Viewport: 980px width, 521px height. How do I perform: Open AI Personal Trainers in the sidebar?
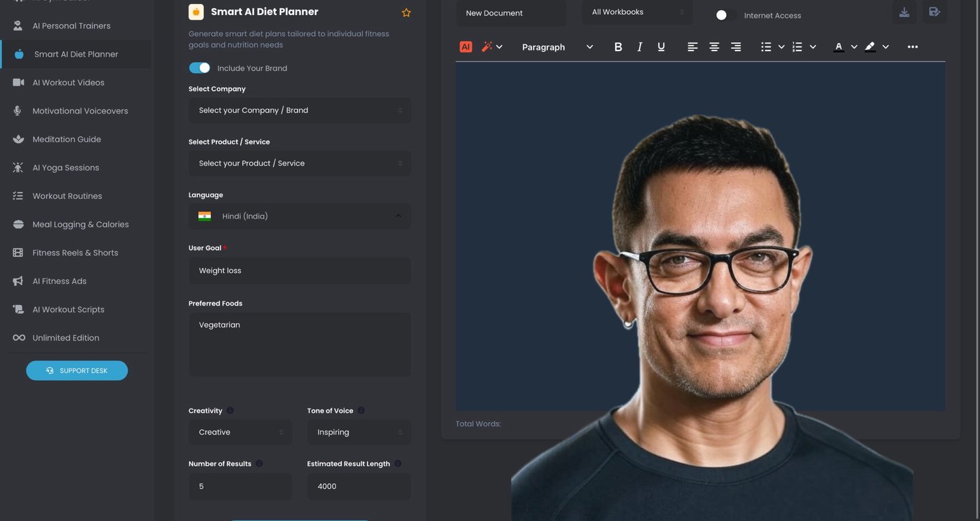[76, 26]
